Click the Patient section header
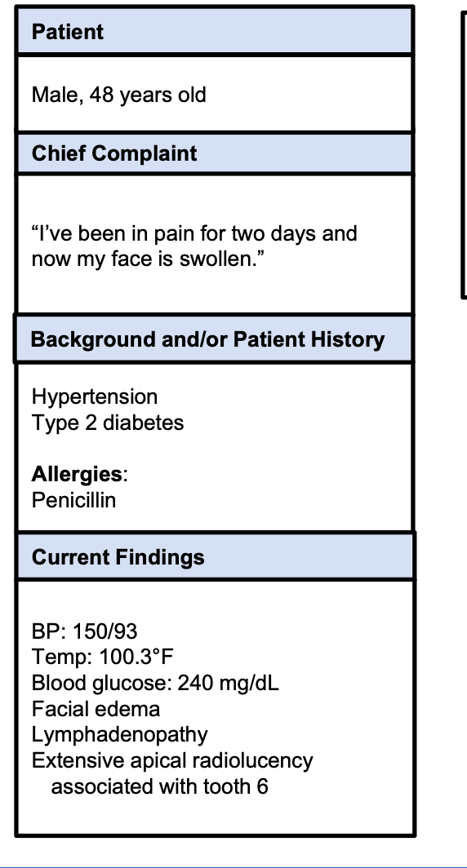This screenshot has width=467, height=868. (215, 31)
